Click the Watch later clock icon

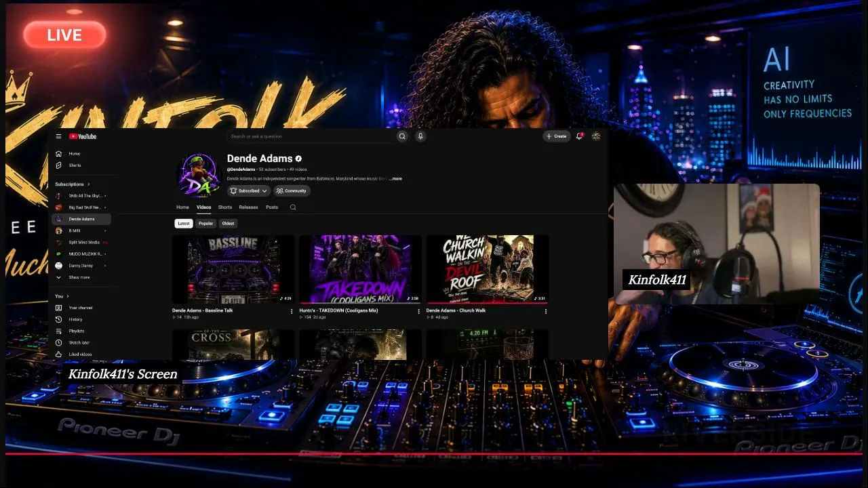coord(59,342)
